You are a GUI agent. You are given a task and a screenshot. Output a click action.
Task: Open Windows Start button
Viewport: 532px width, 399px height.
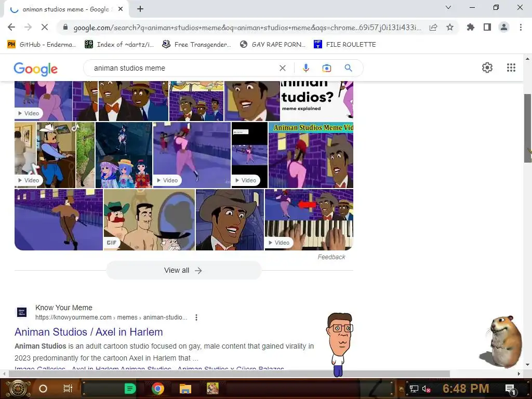(x=18, y=389)
